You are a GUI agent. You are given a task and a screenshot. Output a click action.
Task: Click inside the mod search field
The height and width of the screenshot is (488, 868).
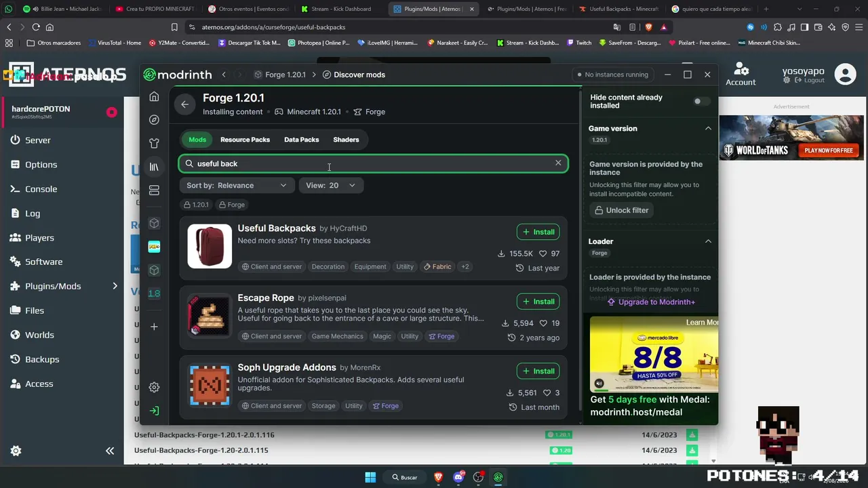[x=373, y=163]
